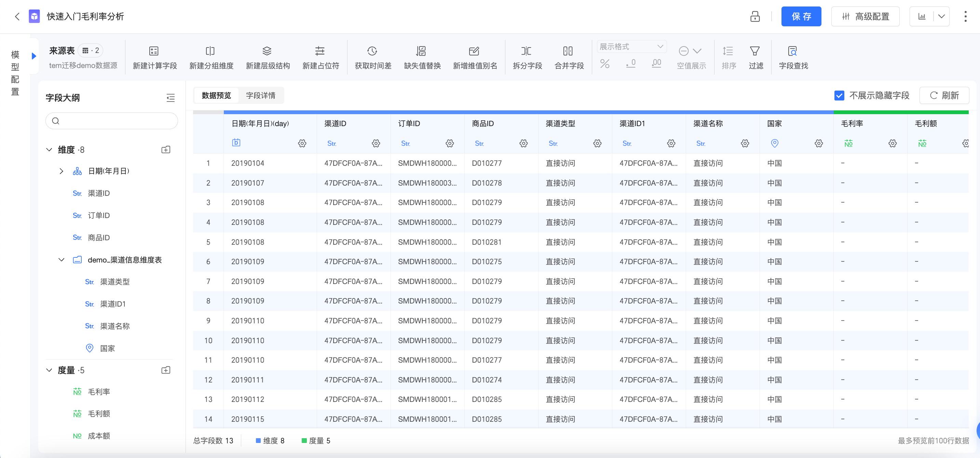Click the chart view icon button
Image resolution: width=980 pixels, height=458 pixels.
click(x=922, y=16)
